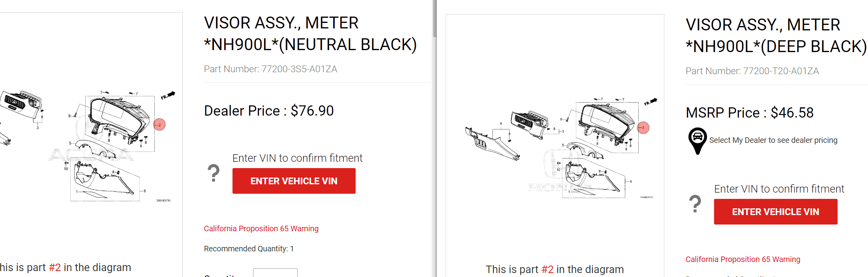Click ENTER VEHICLE VIN for Deep Black visor

(x=775, y=211)
